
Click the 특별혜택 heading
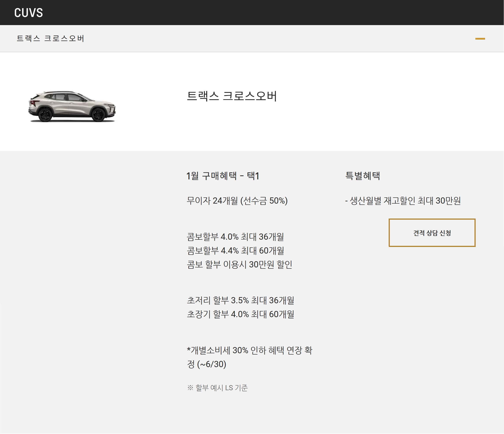[362, 176]
